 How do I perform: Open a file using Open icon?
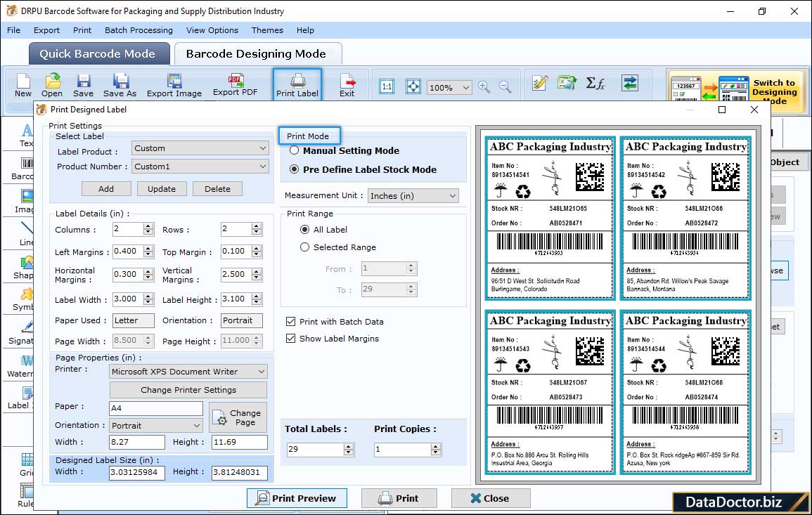pyautogui.click(x=52, y=86)
